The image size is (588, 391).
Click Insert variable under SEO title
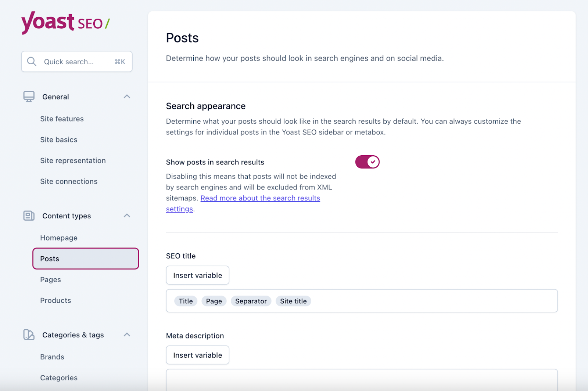tap(197, 275)
